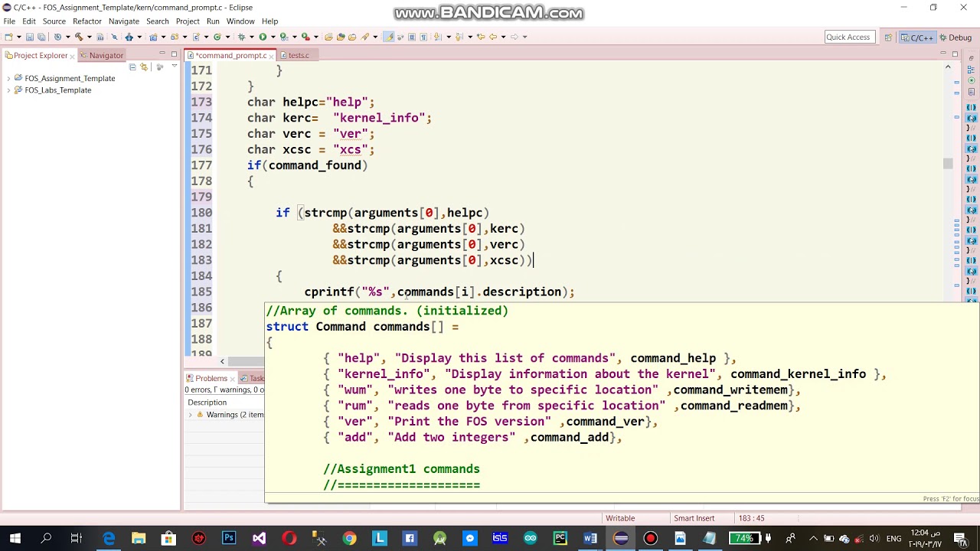Screen dimensions: 980x551
Task: Toggle Mark Occurrences highlighter icon
Action: click(389, 37)
